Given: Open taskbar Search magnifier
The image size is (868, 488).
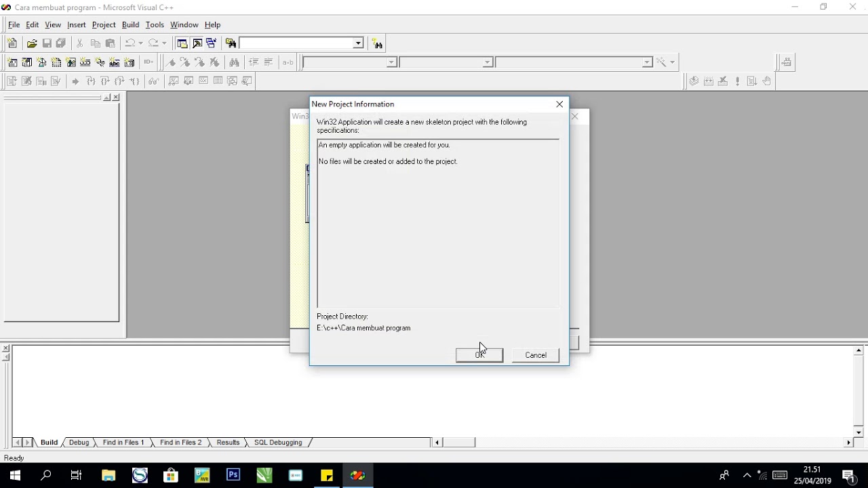Looking at the screenshot, I should [46, 476].
